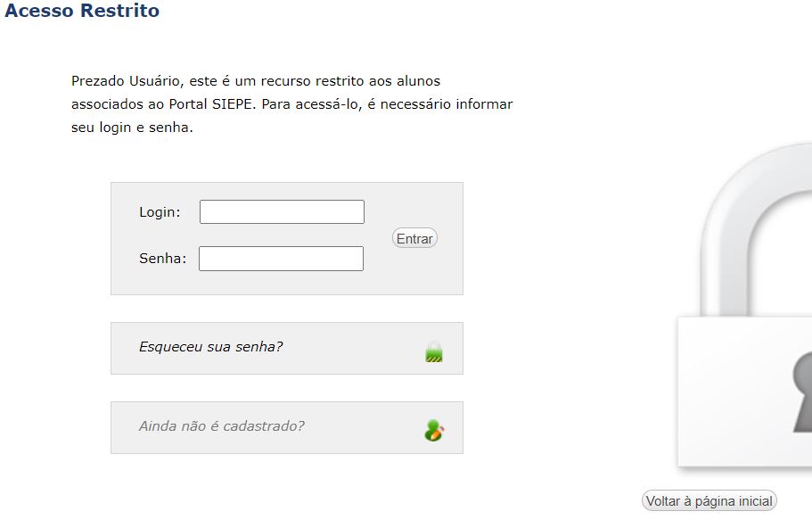Open the "Ainda não é cadastrado?" link
This screenshot has height=528, width=812.
click(221, 426)
